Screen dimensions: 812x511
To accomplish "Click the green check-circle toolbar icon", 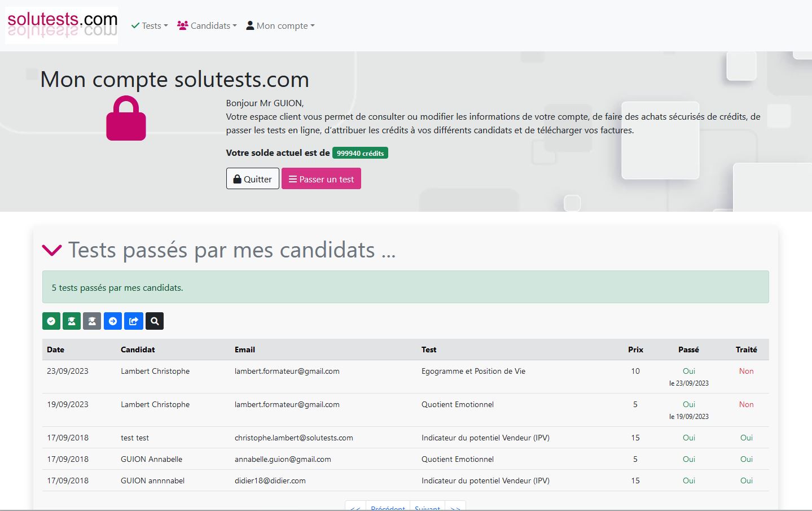I will (x=51, y=321).
